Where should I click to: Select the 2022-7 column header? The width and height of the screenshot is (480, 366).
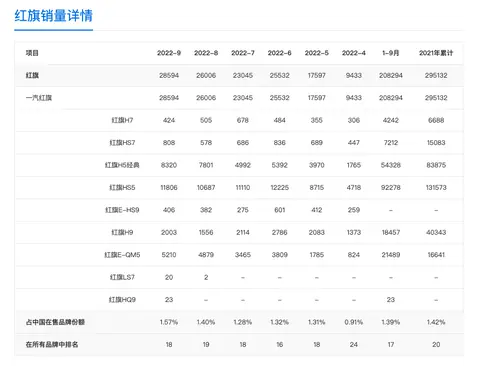click(243, 53)
